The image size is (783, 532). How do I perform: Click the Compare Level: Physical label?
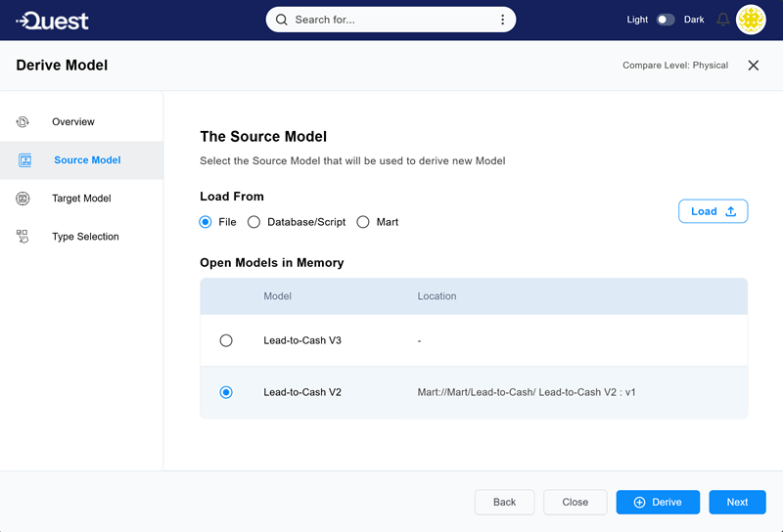tap(675, 66)
